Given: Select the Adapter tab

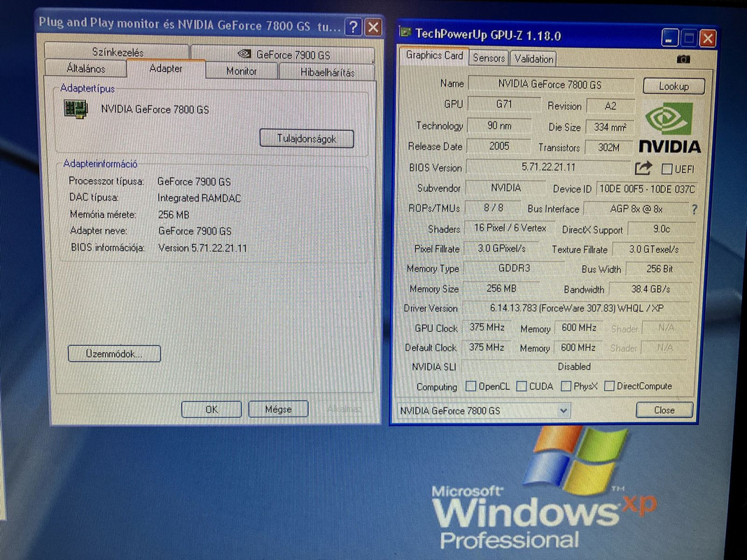Looking at the screenshot, I should (x=166, y=69).
